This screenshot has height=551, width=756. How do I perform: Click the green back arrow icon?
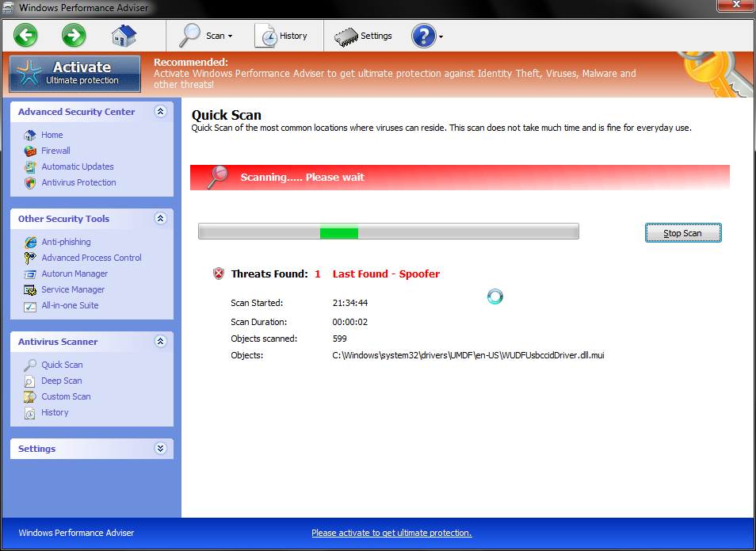coord(25,36)
